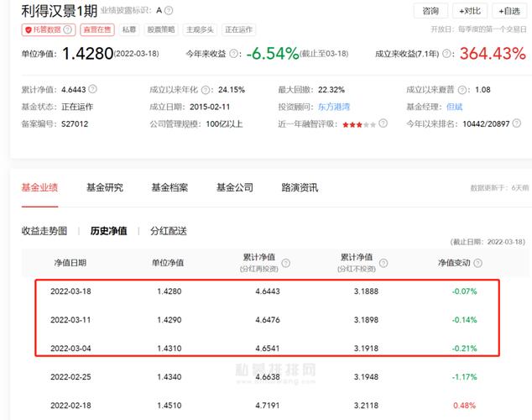Open help icon beside 近一年融智评级 stars
532x420 pixels.
(383, 123)
